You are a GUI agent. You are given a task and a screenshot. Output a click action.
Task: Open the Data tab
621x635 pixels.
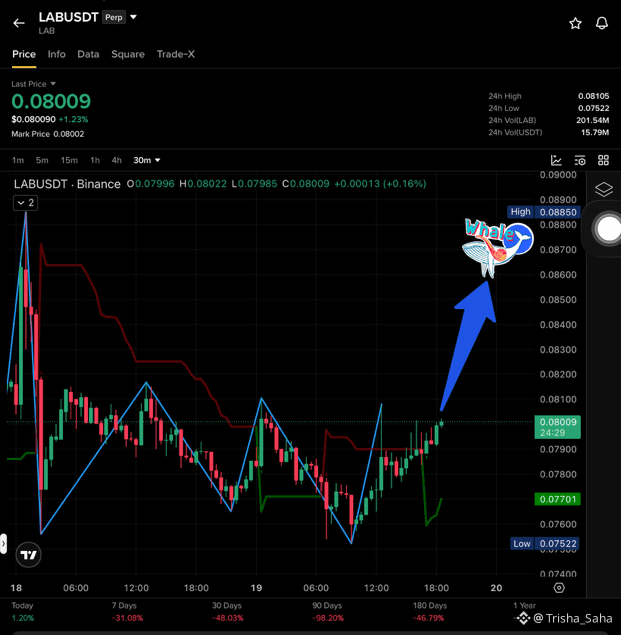click(x=88, y=54)
